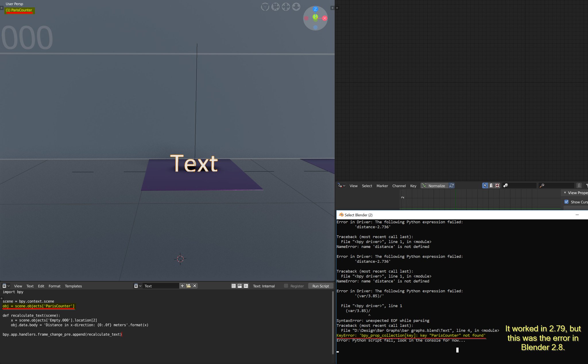This screenshot has height=364, width=588.
Task: Toggle only selected arrow filter icon
Action: tap(485, 186)
